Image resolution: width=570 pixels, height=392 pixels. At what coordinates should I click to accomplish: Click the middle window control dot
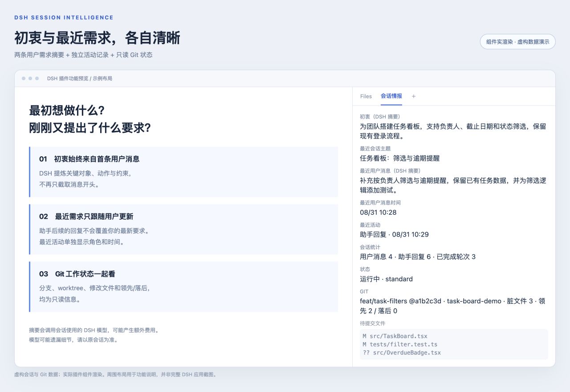[30, 78]
